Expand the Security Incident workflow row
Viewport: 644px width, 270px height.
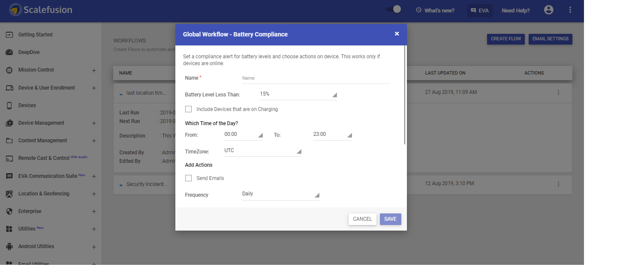pos(121,185)
